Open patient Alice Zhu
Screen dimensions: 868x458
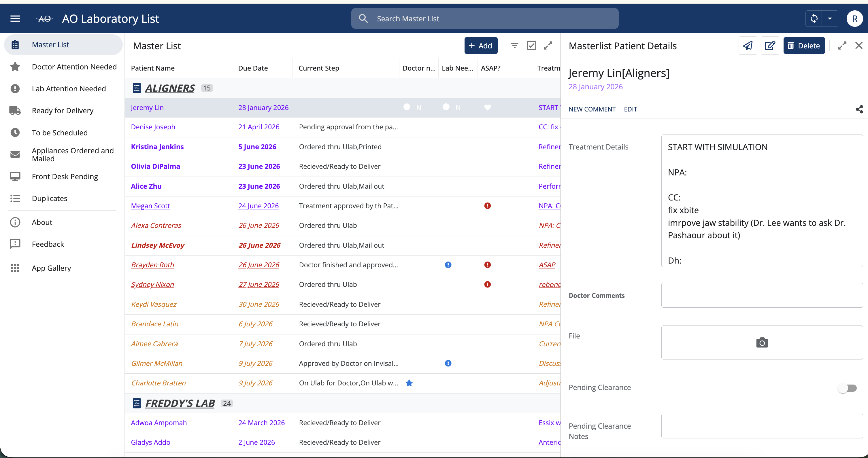[146, 186]
